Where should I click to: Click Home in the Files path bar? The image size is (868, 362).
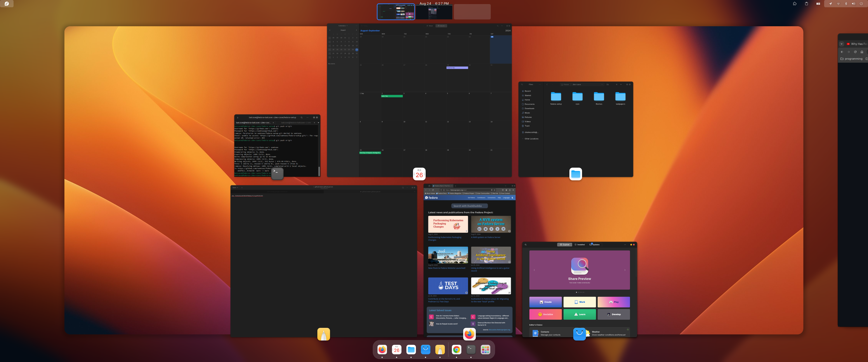tap(565, 85)
